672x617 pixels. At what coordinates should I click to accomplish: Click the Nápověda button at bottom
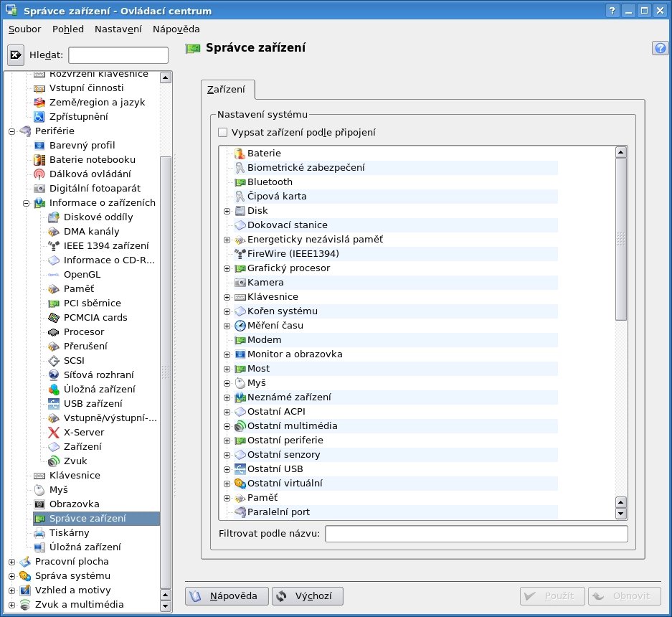227,596
